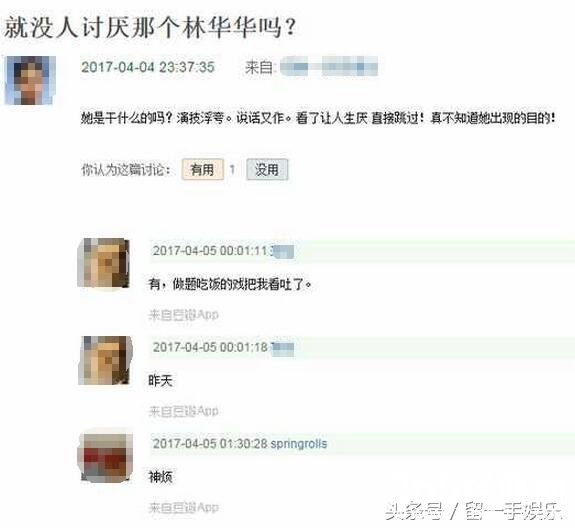Click the useful vote count 1
Screen dimensions: 575x528
click(x=232, y=169)
